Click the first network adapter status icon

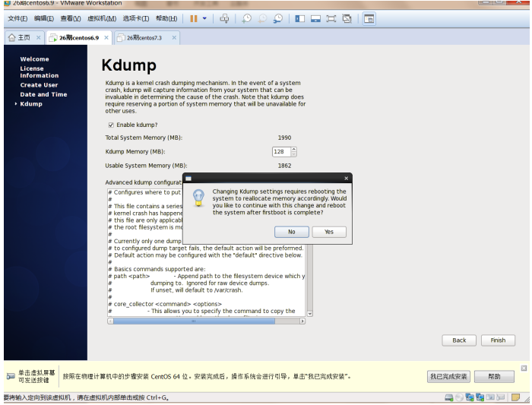click(470, 397)
